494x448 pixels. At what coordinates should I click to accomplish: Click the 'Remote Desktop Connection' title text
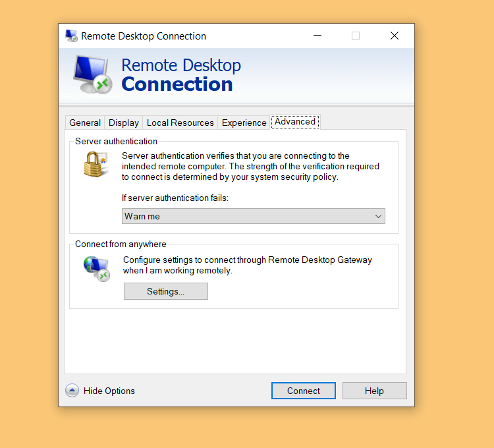point(144,36)
